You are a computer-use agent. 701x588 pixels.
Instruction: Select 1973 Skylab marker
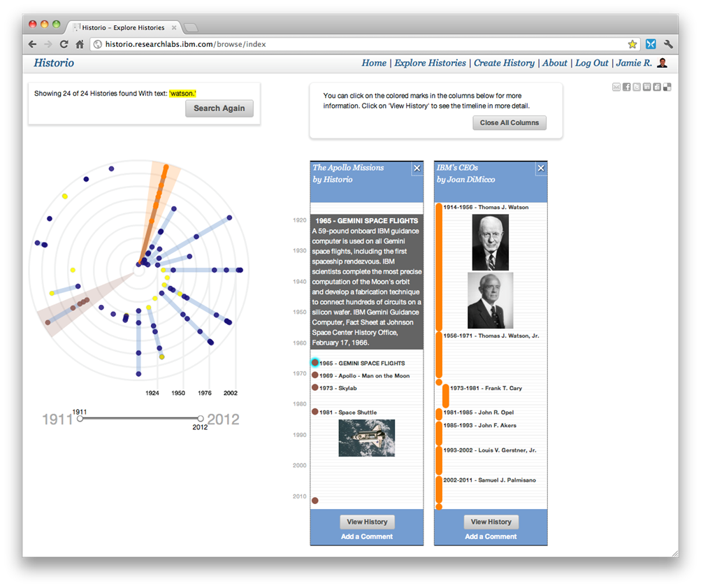(315, 387)
